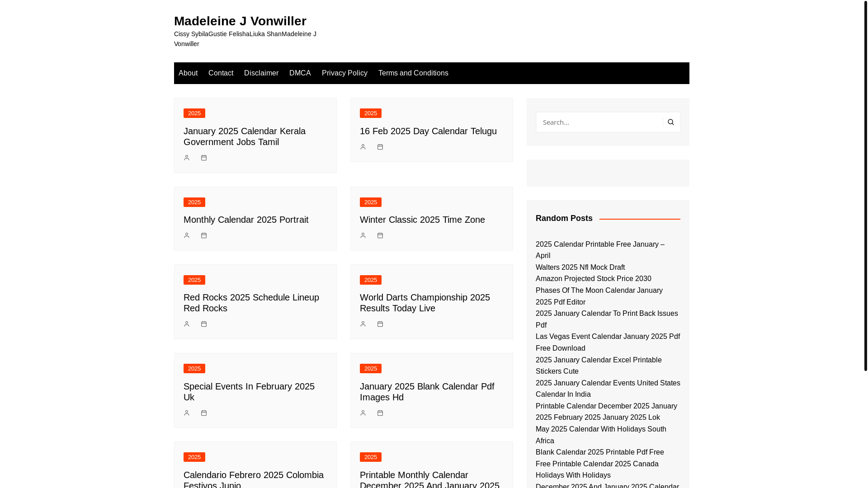Click the Madeleine J Vonwiller site title
868x488 pixels.
pos(240,21)
